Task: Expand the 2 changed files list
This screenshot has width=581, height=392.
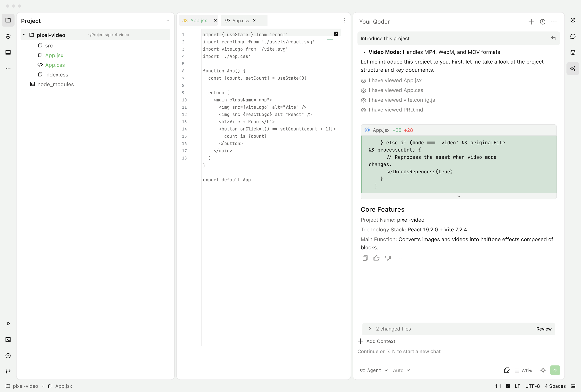Action: click(x=370, y=329)
